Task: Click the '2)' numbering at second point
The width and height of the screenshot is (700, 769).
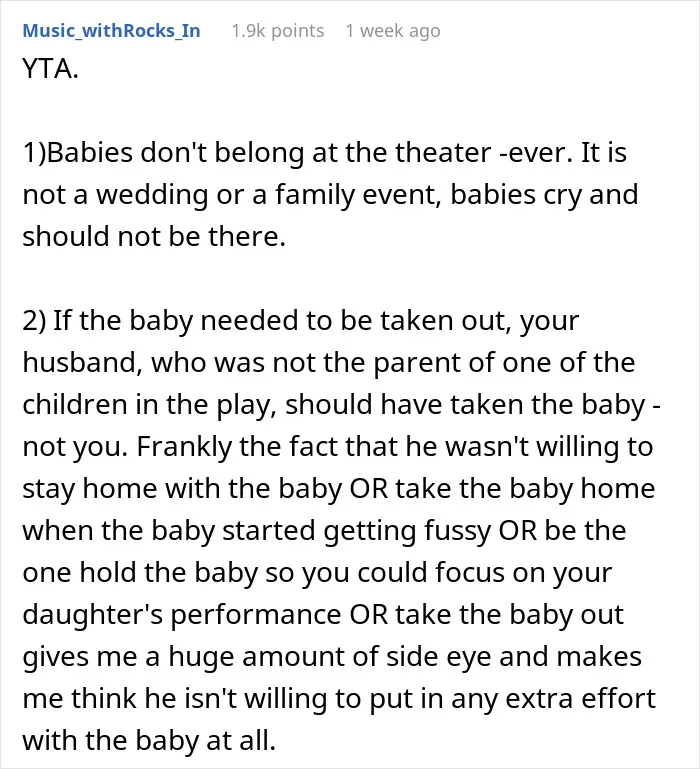Action: tap(34, 321)
